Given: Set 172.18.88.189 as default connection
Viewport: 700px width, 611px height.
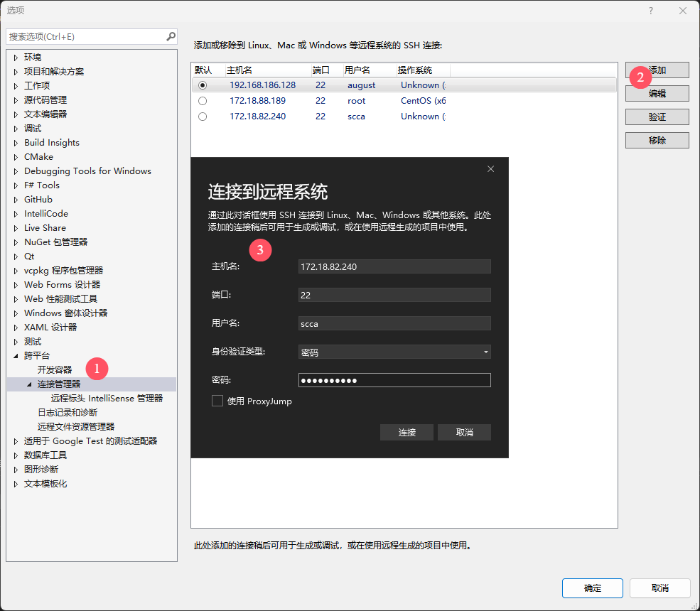Looking at the screenshot, I should 203,101.
